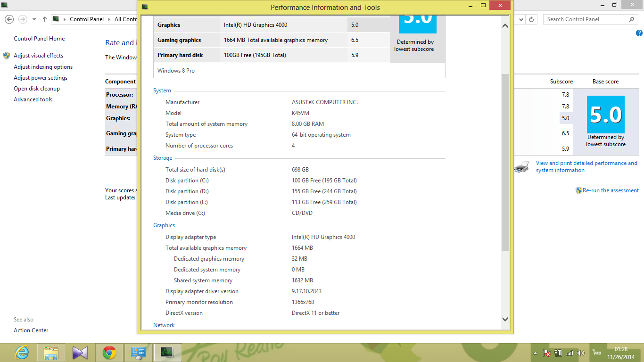Select the 64-bit operating system value
Image resolution: width=644 pixels, height=362 pixels.
click(x=321, y=135)
